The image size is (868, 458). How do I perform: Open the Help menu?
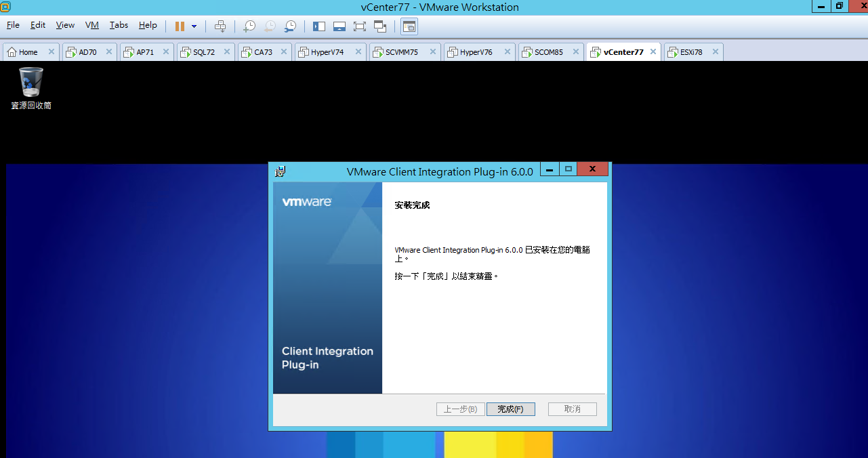coord(148,25)
